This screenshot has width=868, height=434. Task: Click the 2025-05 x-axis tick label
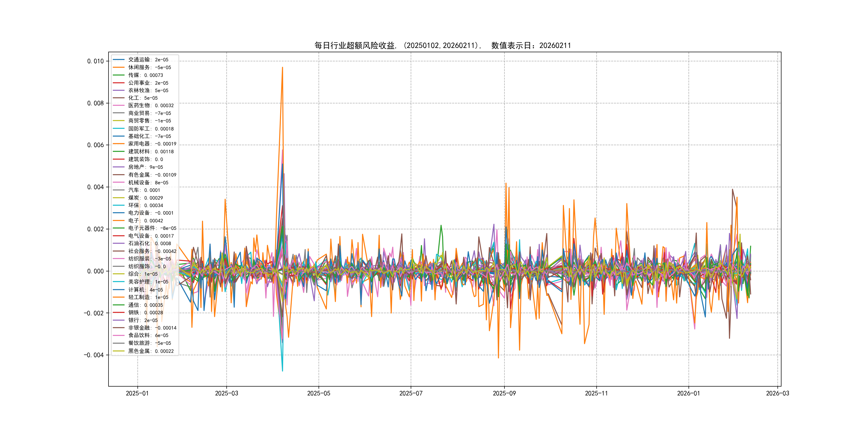319,393
